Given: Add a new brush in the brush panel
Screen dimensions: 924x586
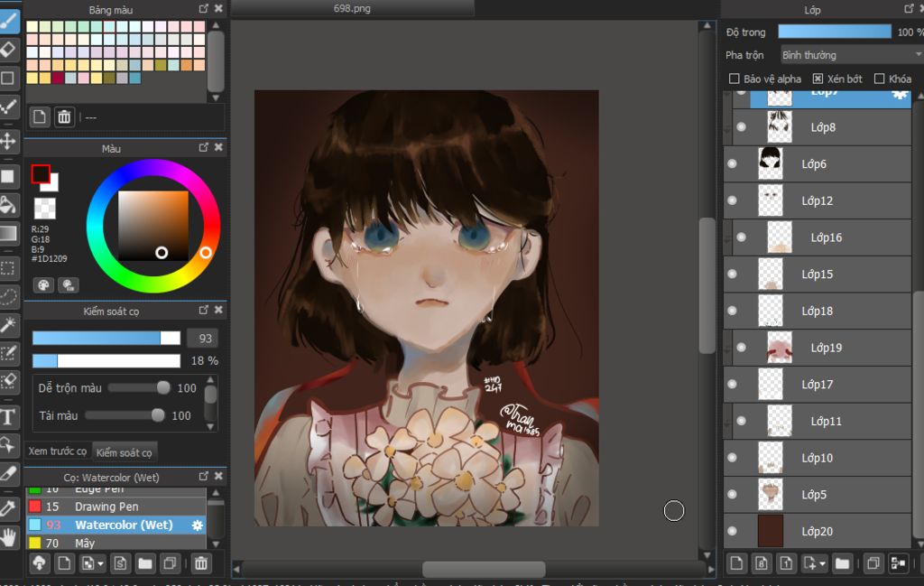Looking at the screenshot, I should tap(64, 563).
